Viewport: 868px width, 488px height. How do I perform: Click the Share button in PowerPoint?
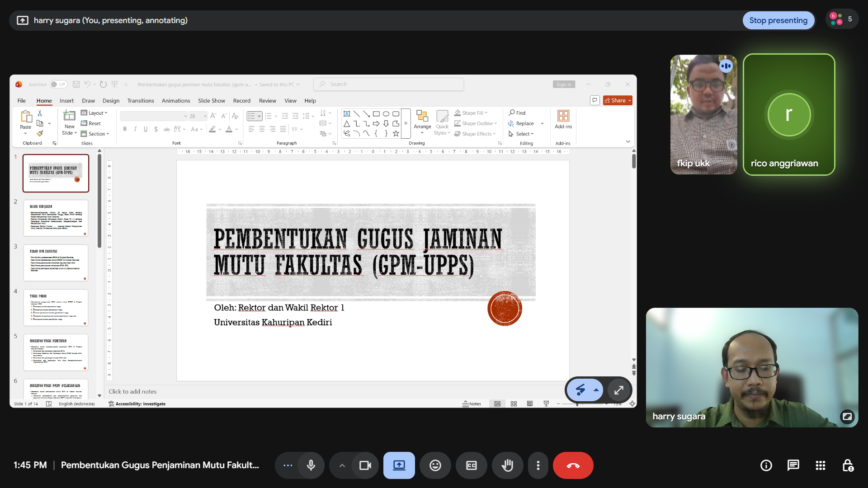pos(618,100)
